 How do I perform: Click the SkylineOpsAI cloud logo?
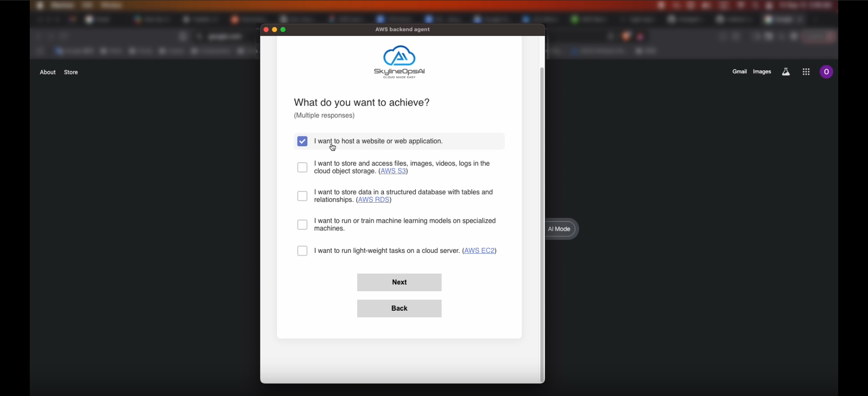pos(399,62)
